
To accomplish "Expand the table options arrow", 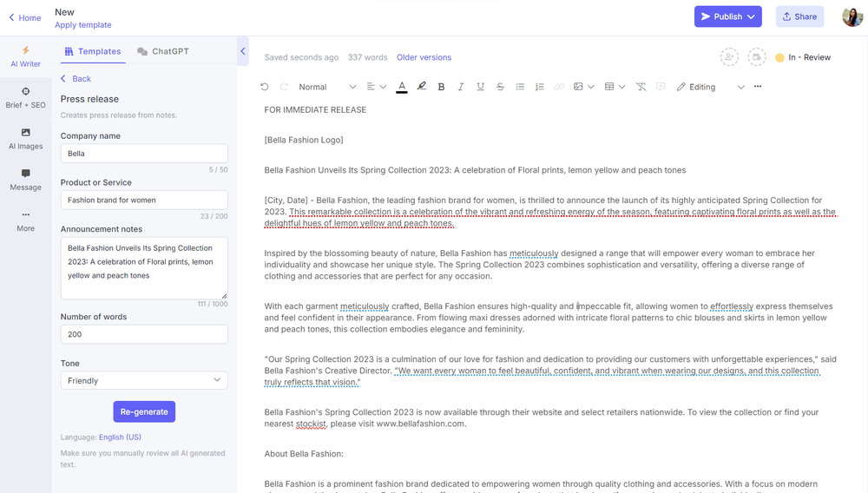I will (x=621, y=87).
